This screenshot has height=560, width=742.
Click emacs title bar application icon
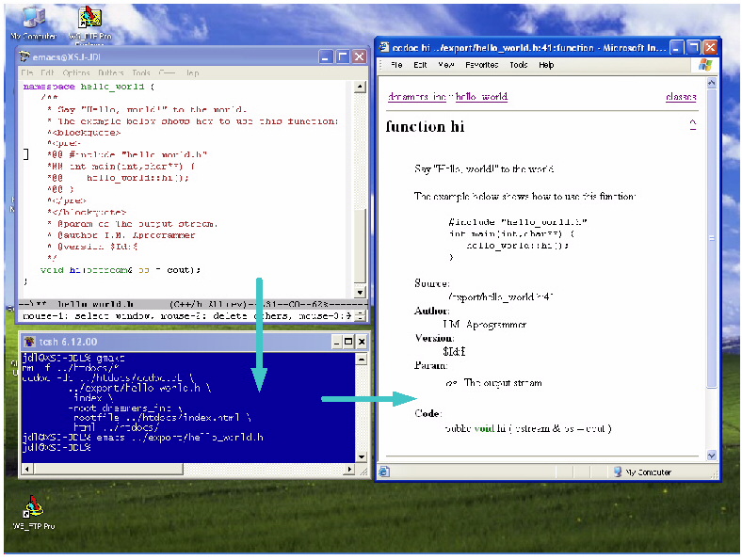24,56
